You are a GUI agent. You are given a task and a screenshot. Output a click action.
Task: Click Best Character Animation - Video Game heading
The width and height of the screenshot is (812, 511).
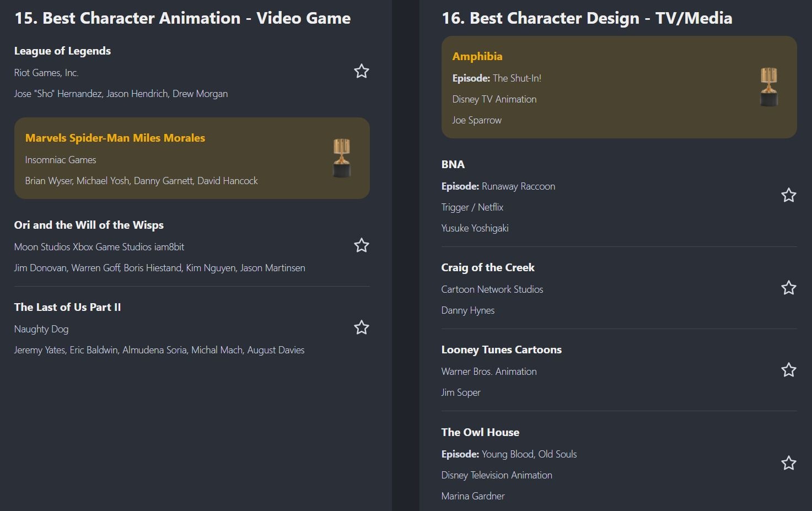click(182, 18)
